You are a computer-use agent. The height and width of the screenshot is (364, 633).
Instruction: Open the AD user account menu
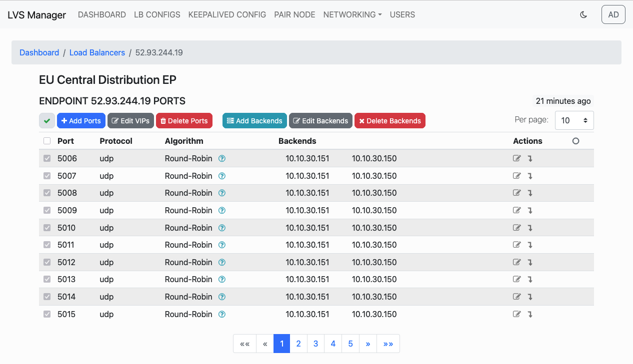pos(613,15)
